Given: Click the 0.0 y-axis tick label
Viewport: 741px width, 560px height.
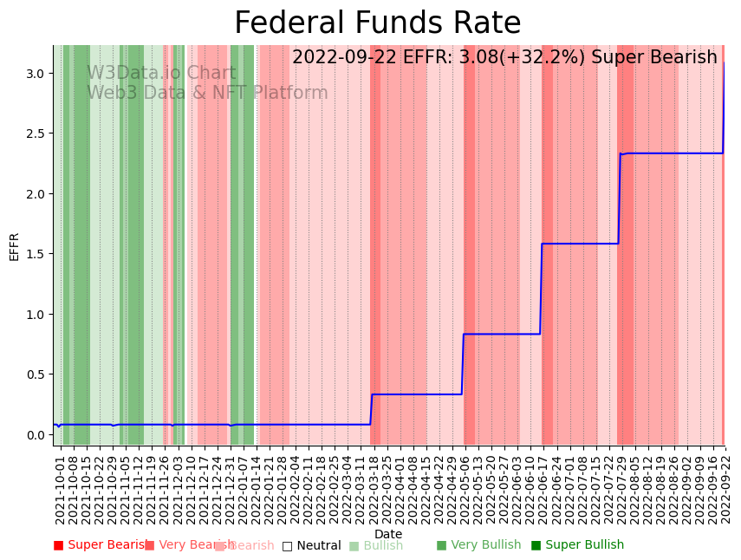Looking at the screenshot, I should [x=36, y=435].
